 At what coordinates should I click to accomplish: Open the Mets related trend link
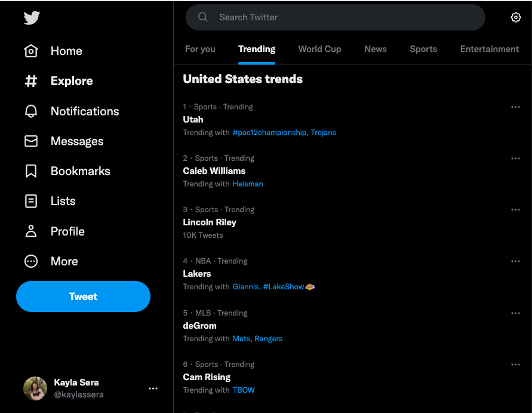[241, 339]
